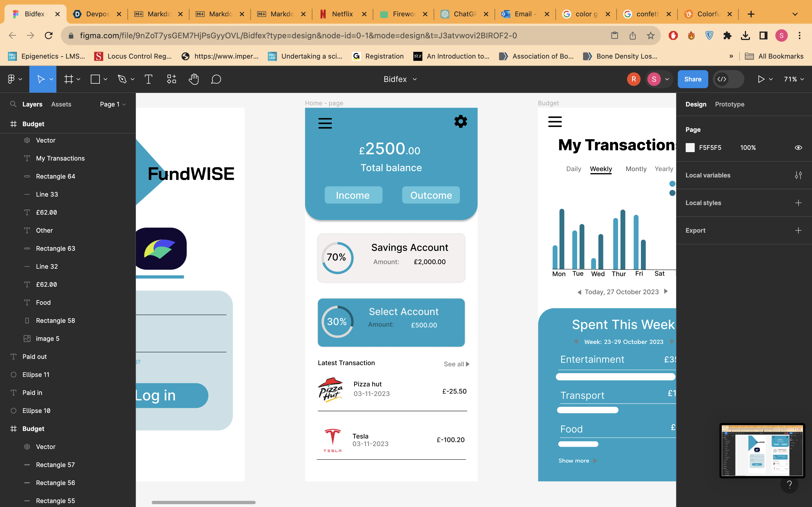Screen dimensions: 812x507
Task: Select the Text tool
Action: click(x=148, y=79)
